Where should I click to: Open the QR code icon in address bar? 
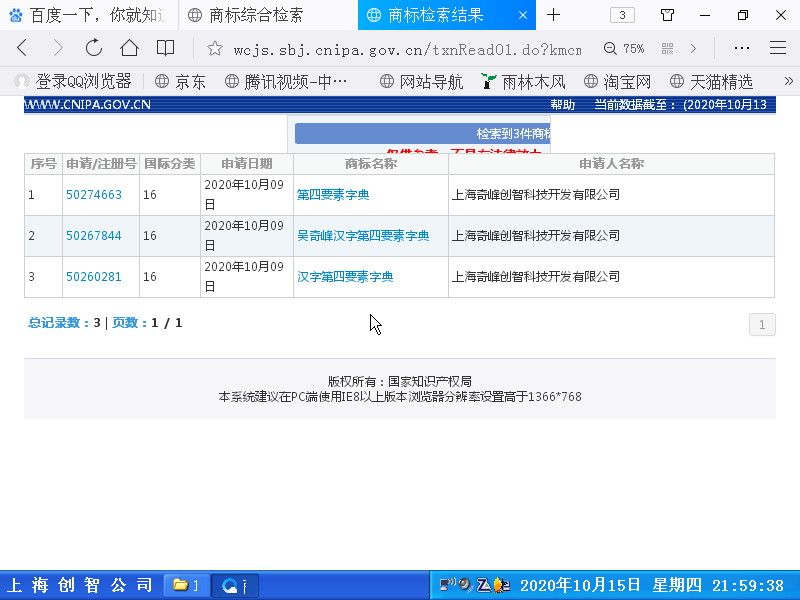[667, 48]
